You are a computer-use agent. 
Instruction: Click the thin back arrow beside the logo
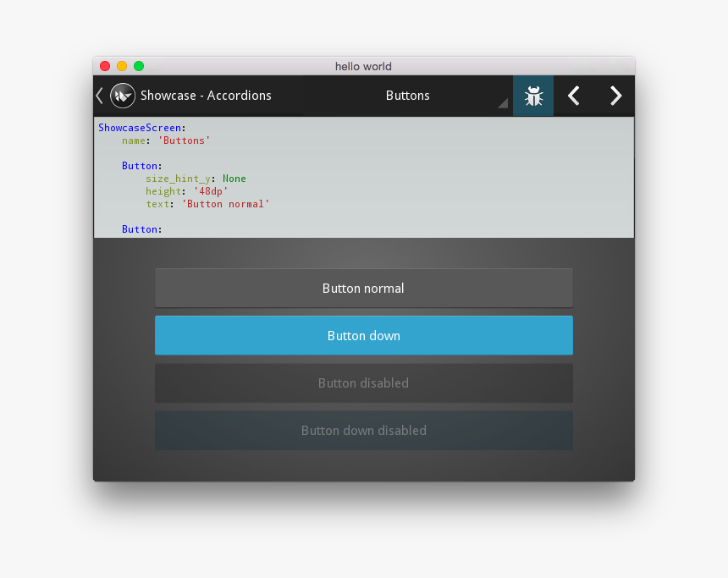[99, 96]
